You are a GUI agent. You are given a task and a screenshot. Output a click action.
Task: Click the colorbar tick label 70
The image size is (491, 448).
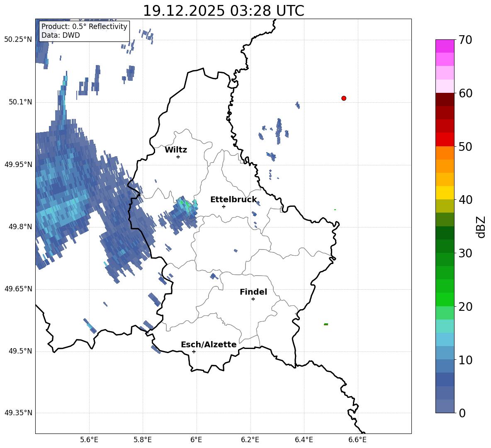tap(466, 40)
